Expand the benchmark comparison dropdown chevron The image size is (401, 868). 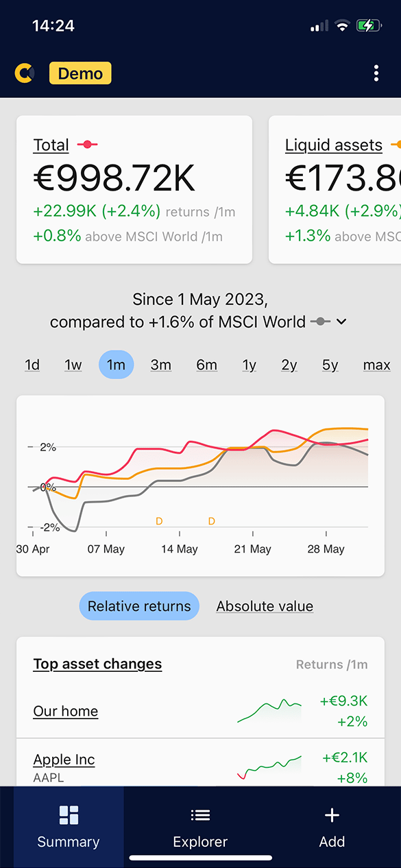pos(341,322)
